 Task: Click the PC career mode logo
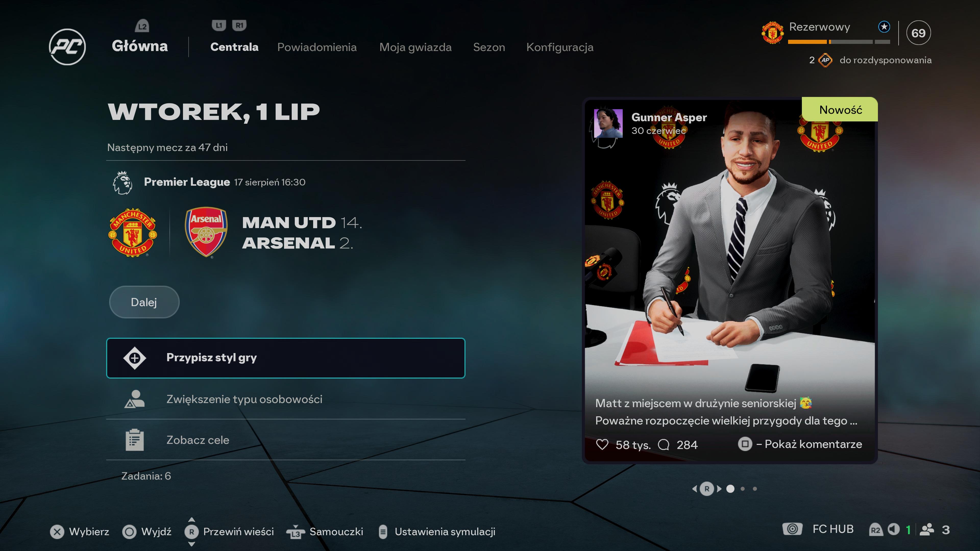(67, 47)
